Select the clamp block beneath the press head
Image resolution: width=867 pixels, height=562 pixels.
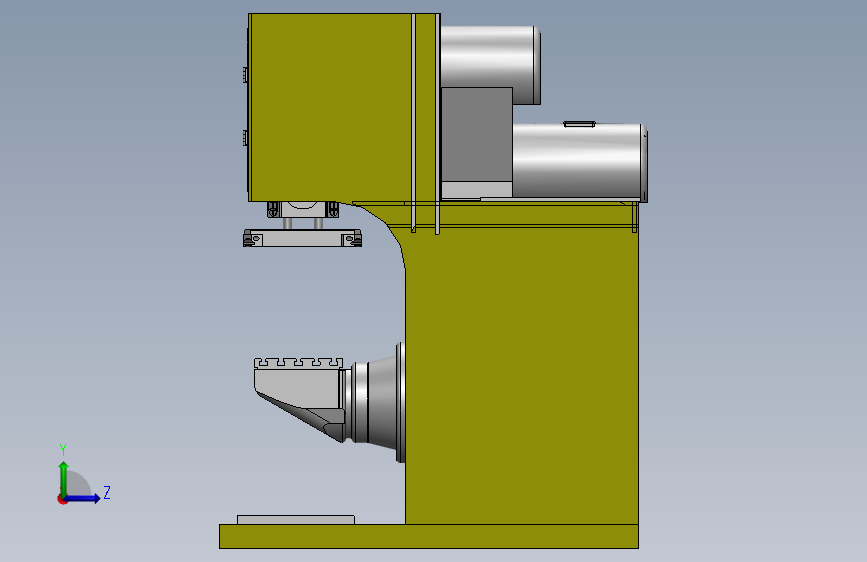[x=302, y=210]
